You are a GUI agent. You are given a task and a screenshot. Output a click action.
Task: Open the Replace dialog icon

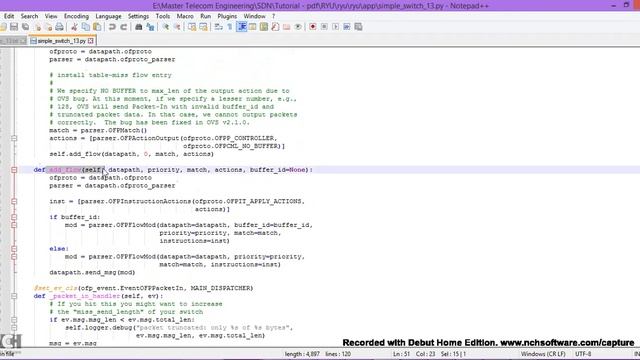click(x=150, y=27)
